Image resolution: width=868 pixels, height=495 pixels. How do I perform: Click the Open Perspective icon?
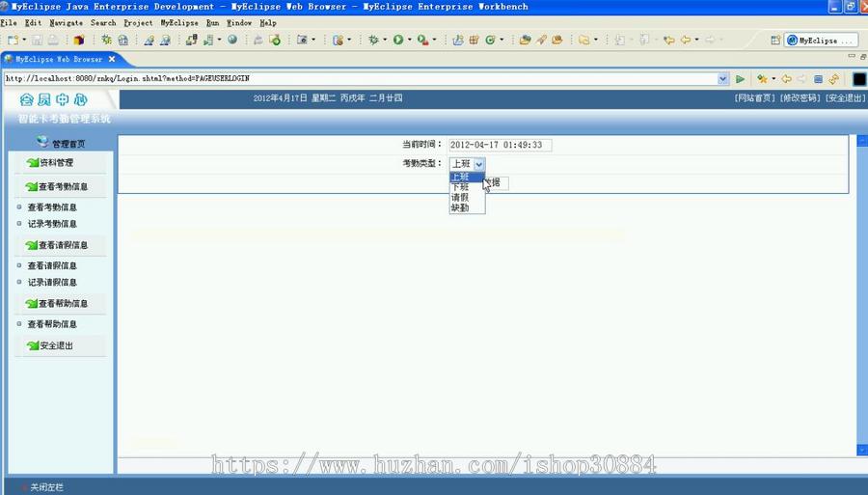(x=775, y=40)
